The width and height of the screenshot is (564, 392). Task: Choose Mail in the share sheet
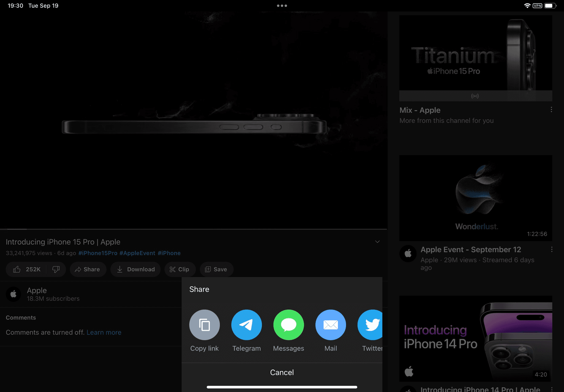tap(330, 325)
